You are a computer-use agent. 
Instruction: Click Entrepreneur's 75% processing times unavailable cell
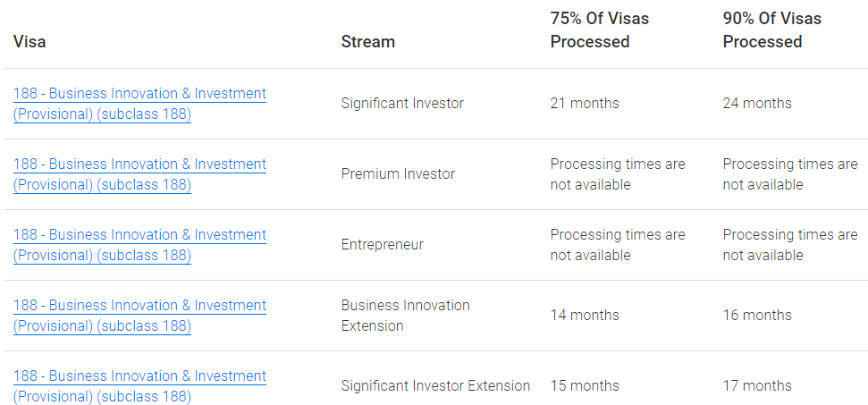pos(618,245)
